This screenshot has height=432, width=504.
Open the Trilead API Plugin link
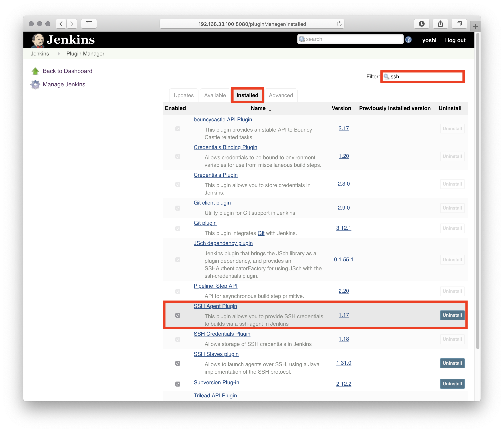click(215, 396)
